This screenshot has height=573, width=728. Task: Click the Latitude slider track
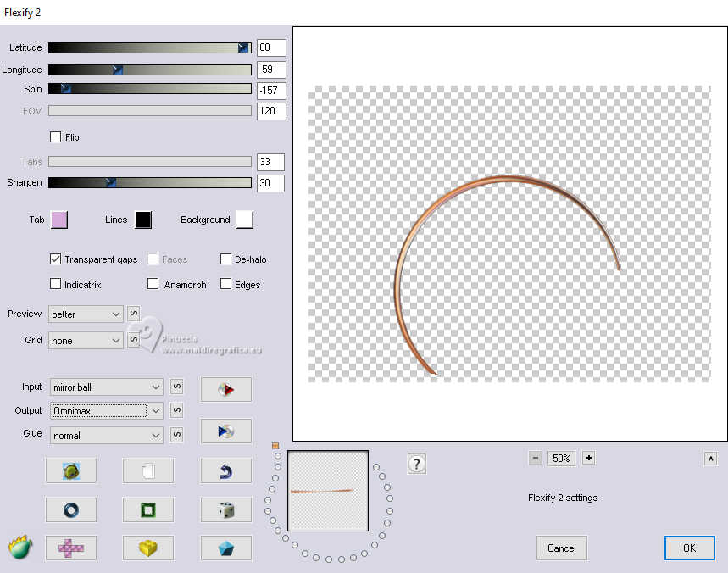pyautogui.click(x=150, y=47)
